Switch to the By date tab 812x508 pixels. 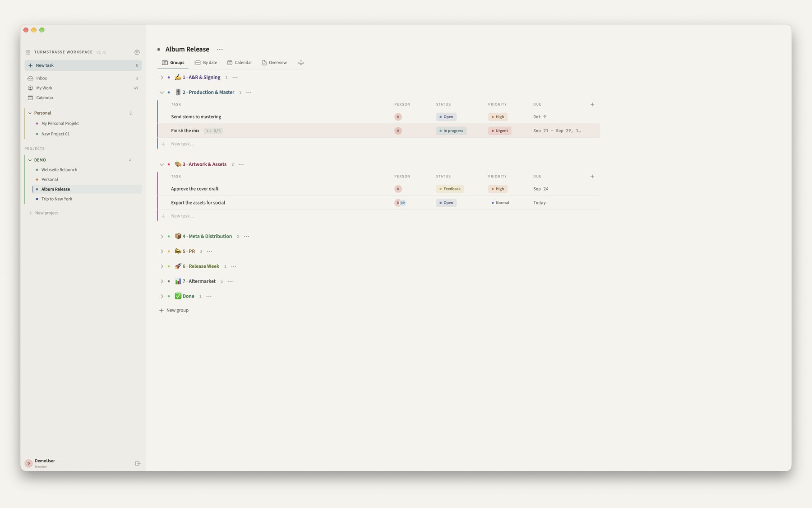[x=206, y=63]
